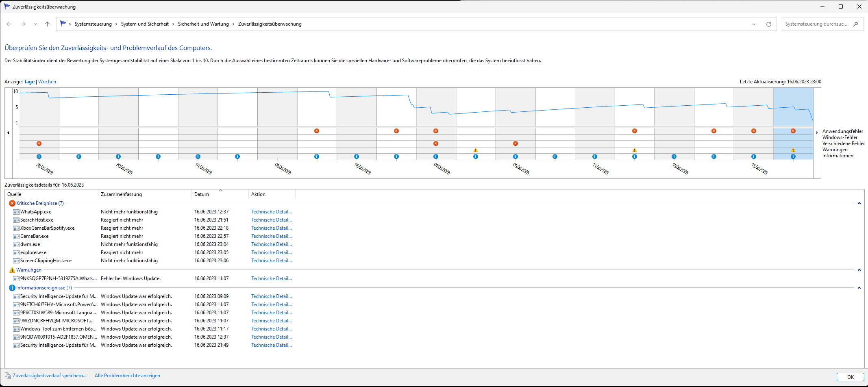The width and height of the screenshot is (868, 387).
Task: Click the information icon in the 28.05.2023 column
Action: click(39, 157)
